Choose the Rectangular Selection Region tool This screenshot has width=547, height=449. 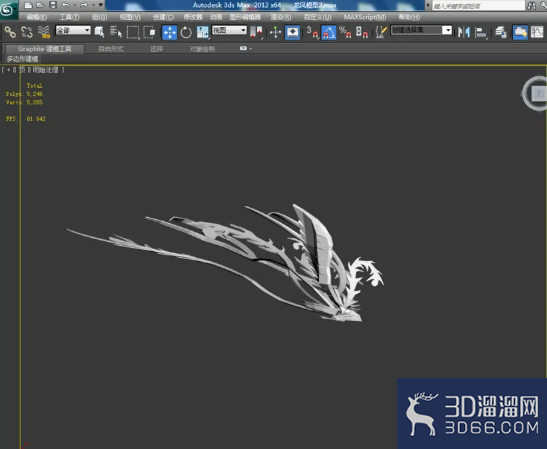click(x=133, y=32)
